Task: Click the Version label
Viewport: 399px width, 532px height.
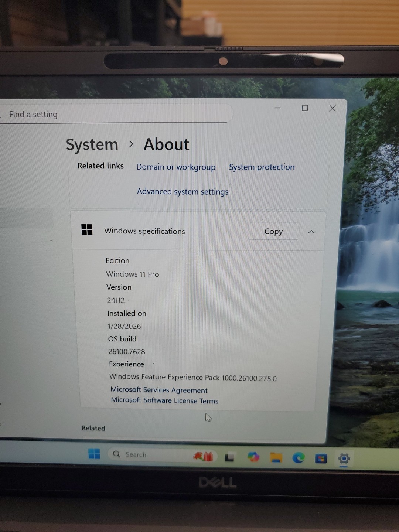Action: pyautogui.click(x=119, y=287)
